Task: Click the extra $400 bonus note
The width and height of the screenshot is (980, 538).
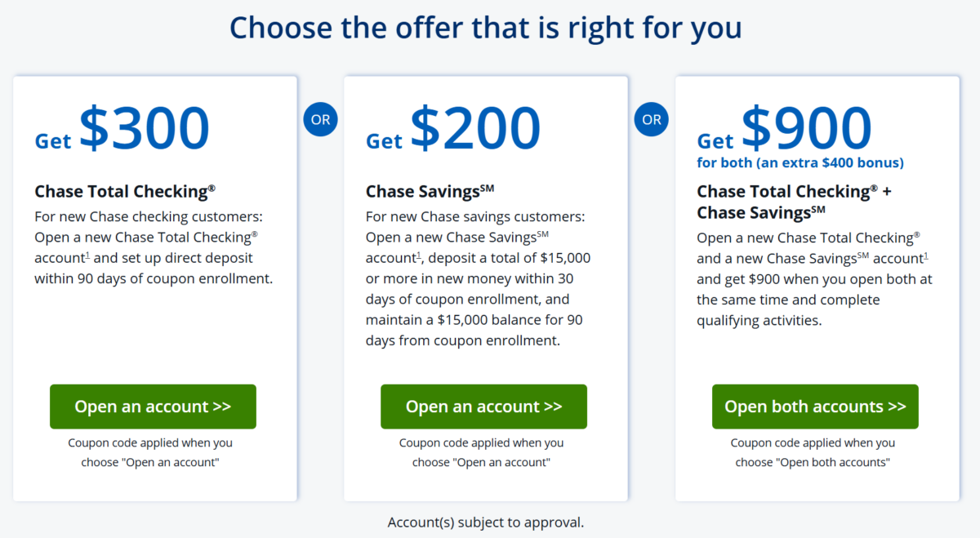Action: click(800, 162)
